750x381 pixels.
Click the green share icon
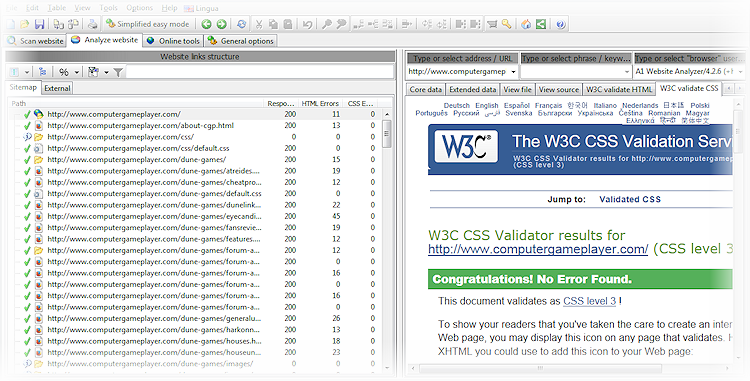(541, 24)
